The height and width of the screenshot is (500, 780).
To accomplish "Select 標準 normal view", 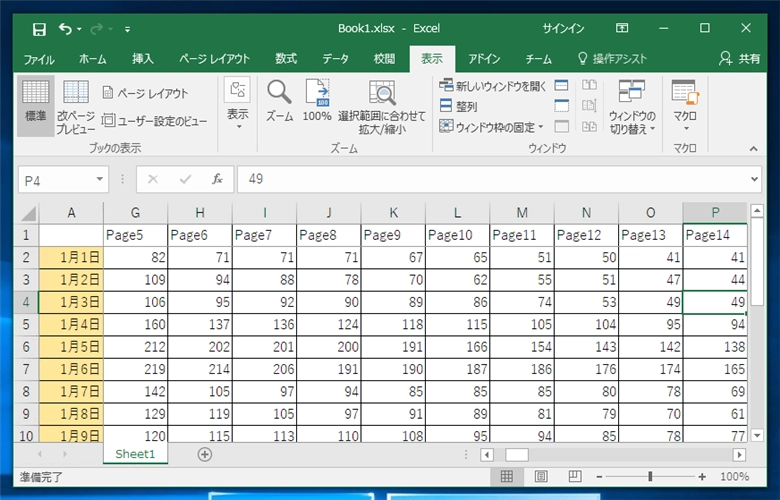I will 35,106.
